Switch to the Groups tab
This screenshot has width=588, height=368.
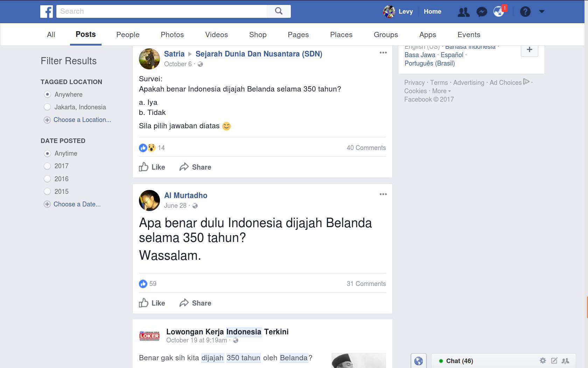(386, 35)
